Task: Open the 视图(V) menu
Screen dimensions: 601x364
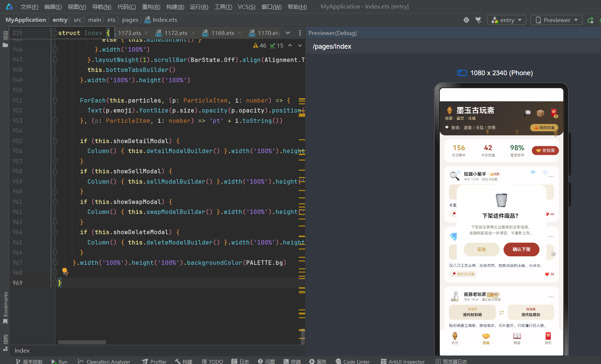Action: click(x=77, y=7)
